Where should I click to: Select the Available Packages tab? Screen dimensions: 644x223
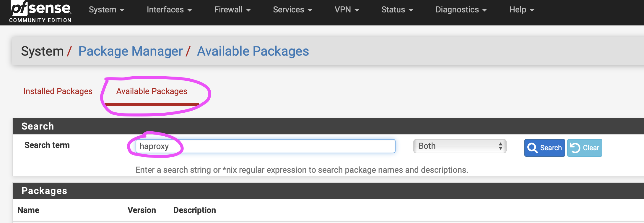pyautogui.click(x=152, y=91)
